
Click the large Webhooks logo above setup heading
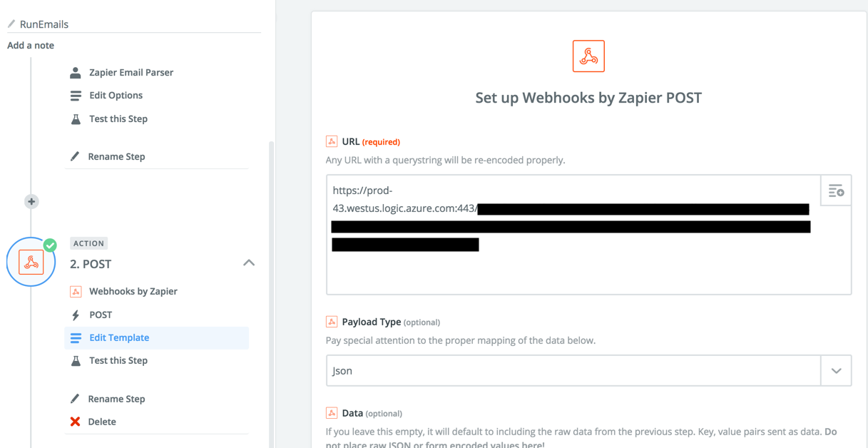pyautogui.click(x=588, y=56)
